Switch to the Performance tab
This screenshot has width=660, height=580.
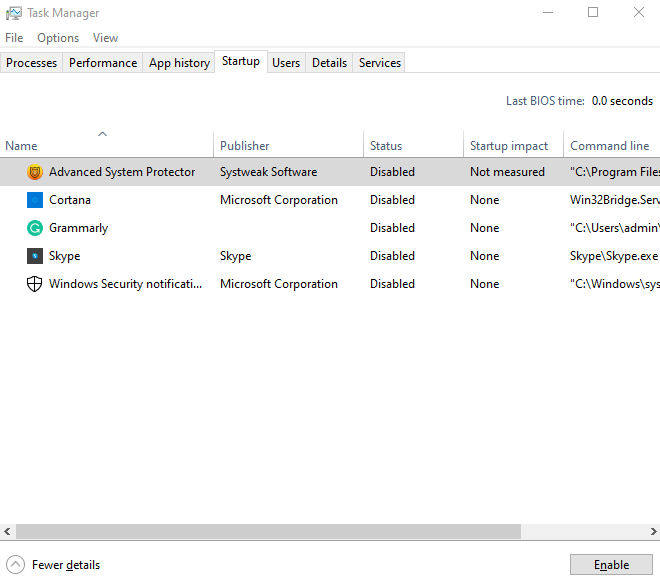click(x=103, y=63)
